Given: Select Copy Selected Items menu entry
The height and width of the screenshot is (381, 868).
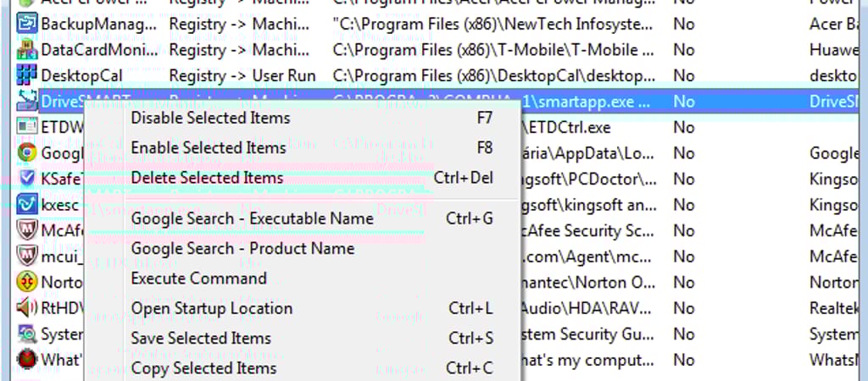Looking at the screenshot, I should [203, 368].
